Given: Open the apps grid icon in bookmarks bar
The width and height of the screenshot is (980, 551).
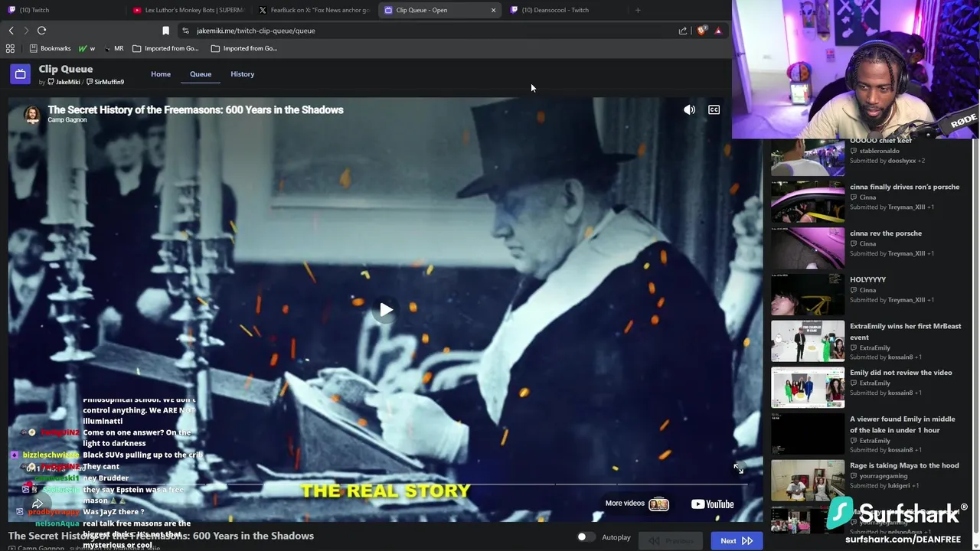Looking at the screenshot, I should tap(10, 48).
